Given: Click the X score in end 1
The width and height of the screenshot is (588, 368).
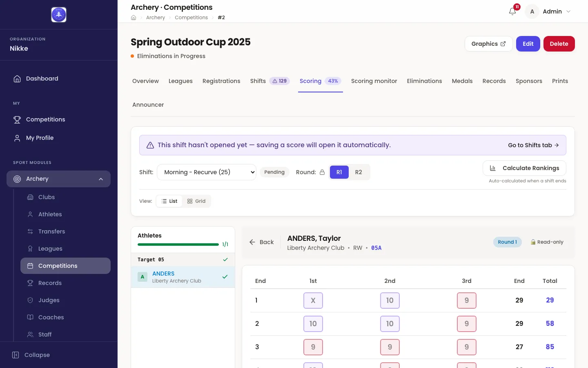Looking at the screenshot, I should (313, 301).
